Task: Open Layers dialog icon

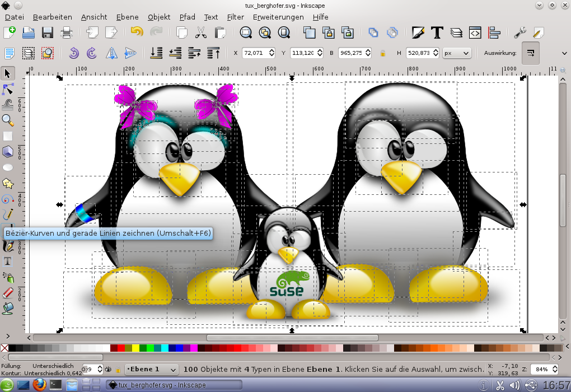Action: pyautogui.click(x=456, y=32)
